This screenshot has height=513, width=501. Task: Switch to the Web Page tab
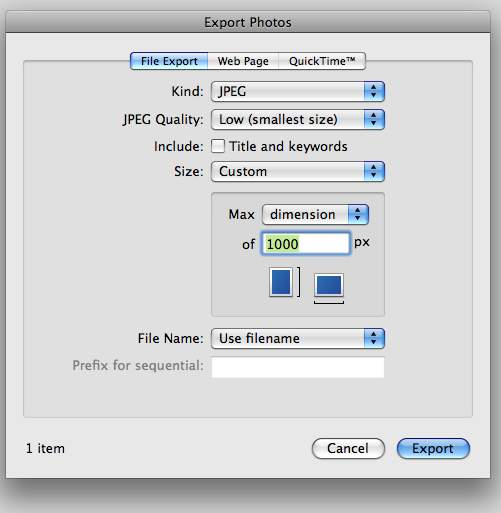(243, 61)
